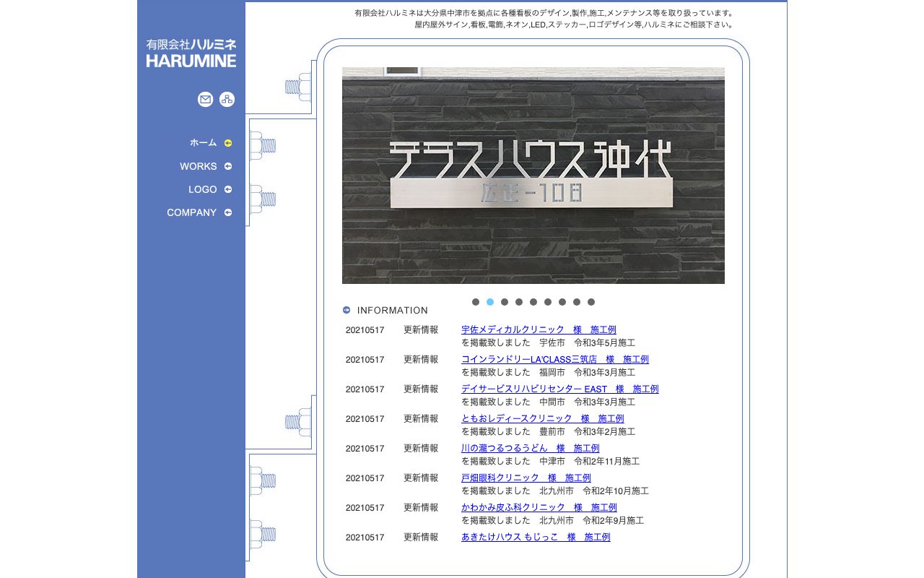Open デイサービスリハビリセンター EAST link

tap(560, 389)
